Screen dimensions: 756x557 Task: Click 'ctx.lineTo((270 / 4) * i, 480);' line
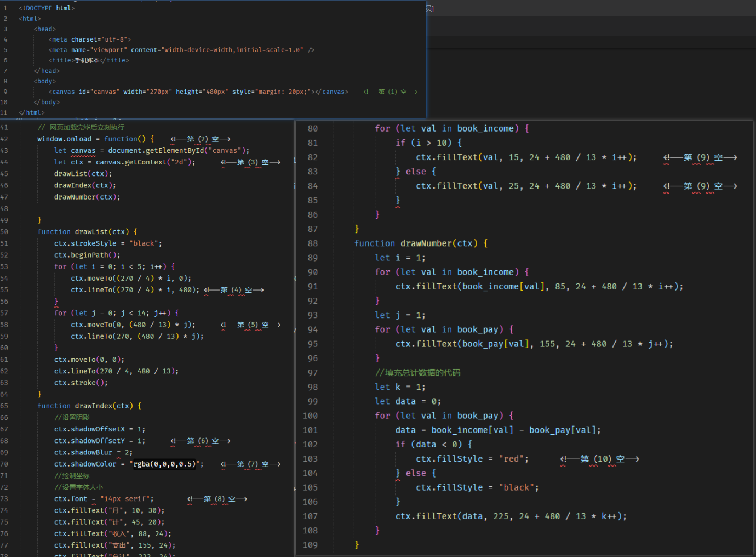click(x=135, y=289)
